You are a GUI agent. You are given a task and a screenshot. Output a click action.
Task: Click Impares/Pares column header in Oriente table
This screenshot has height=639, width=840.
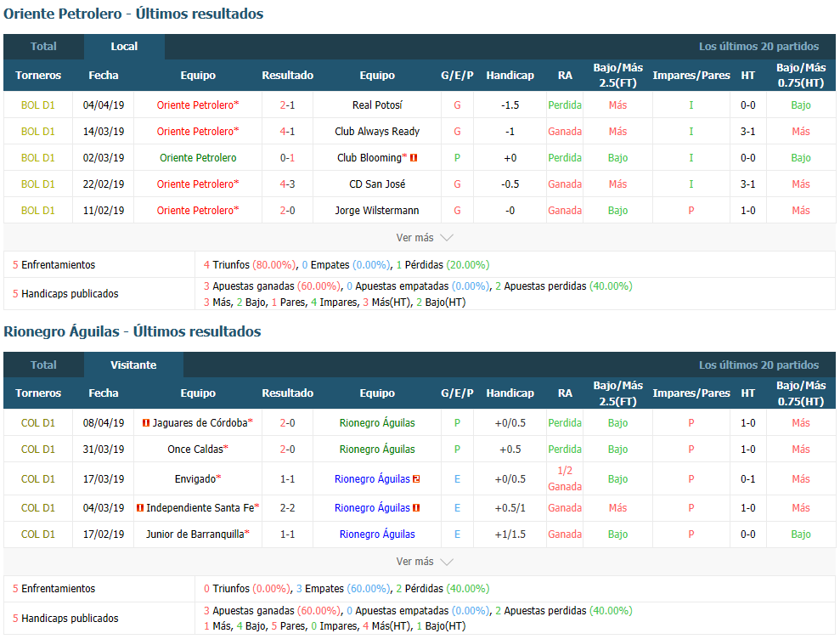click(691, 75)
